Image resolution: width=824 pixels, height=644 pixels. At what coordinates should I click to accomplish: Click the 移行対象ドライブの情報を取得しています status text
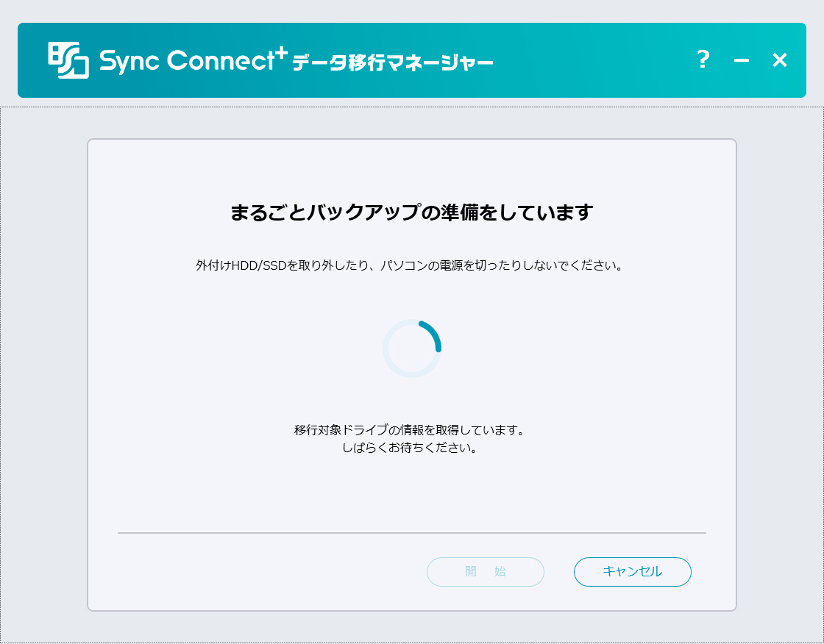click(412, 431)
